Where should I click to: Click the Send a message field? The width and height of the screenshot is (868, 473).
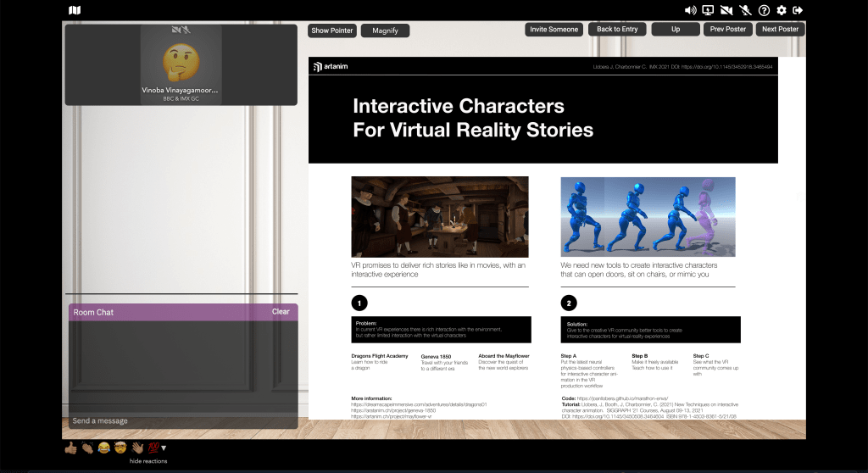pyautogui.click(x=182, y=420)
